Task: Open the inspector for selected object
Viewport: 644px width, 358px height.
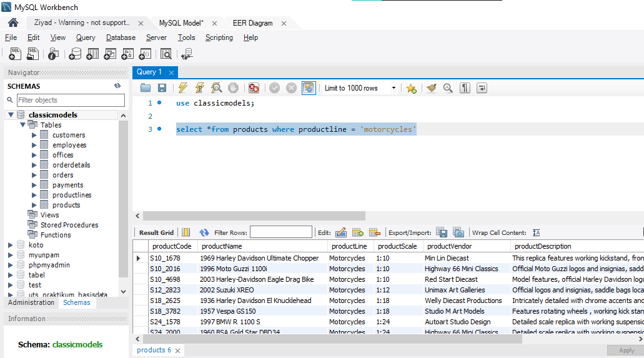Action: [53, 54]
